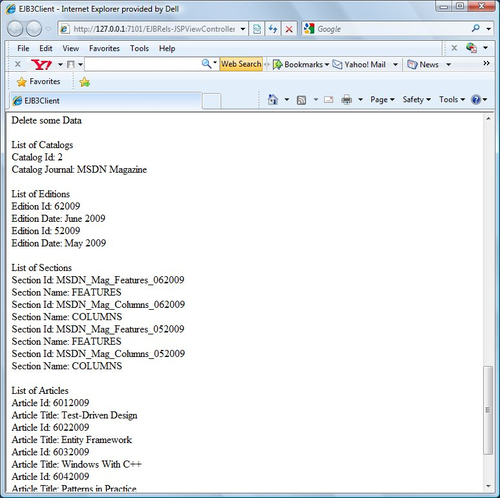Screen dimensions: 500x498
Task: Open the File menu
Action: [x=23, y=48]
